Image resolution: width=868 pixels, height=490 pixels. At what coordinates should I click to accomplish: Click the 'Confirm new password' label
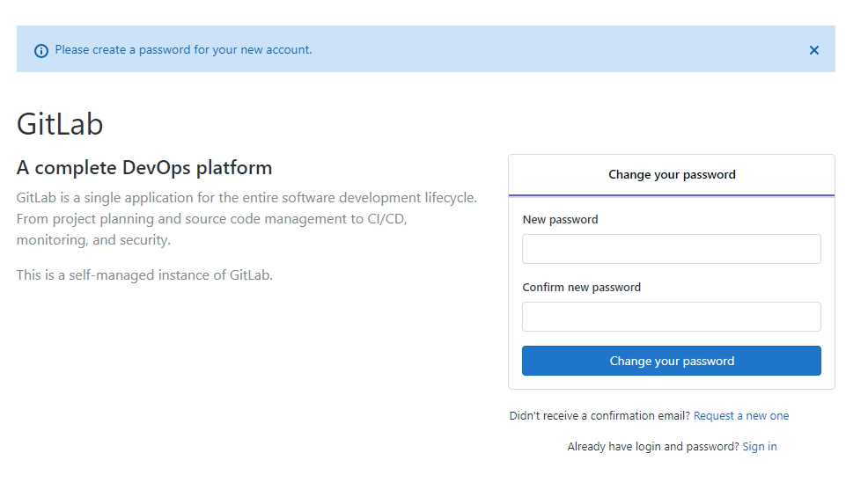[x=581, y=287]
